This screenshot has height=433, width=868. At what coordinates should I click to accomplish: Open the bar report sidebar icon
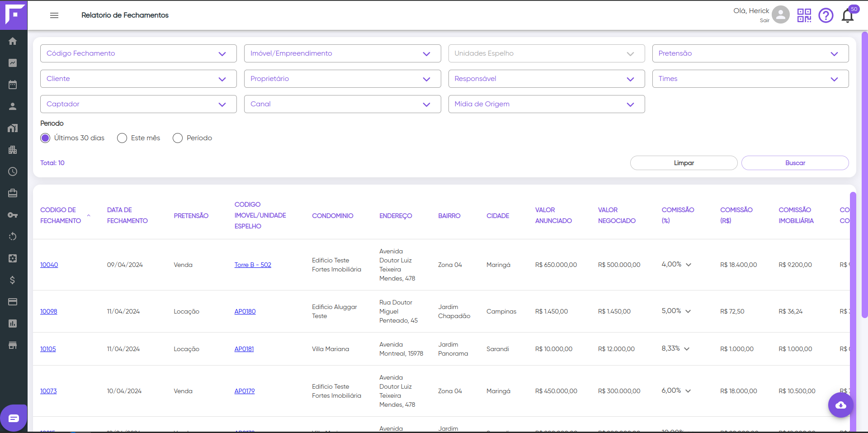coord(13,324)
